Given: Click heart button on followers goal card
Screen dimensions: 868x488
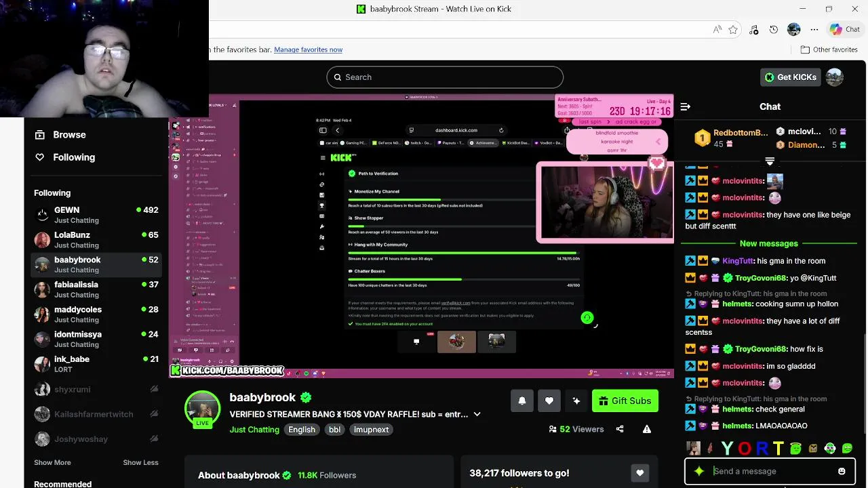Looking at the screenshot, I should [639, 473].
